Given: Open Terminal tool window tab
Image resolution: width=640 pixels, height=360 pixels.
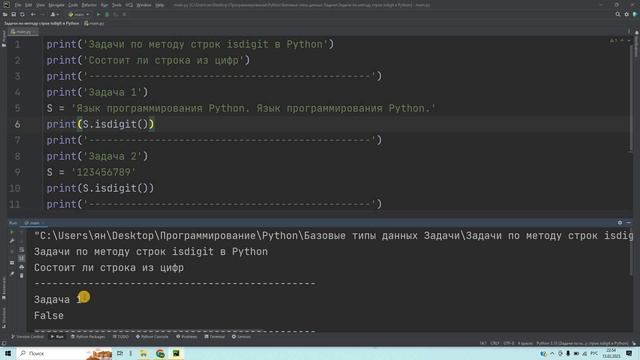Looking at the screenshot, I should point(214,337).
